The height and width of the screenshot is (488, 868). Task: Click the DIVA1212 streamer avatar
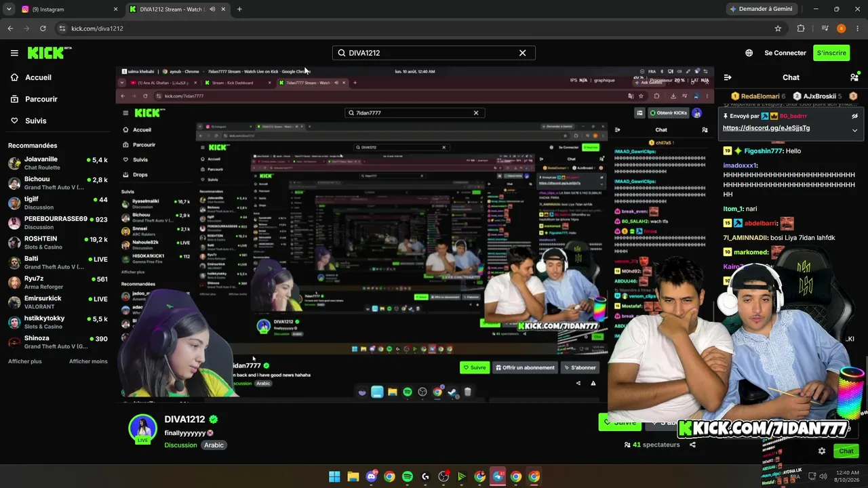point(142,428)
